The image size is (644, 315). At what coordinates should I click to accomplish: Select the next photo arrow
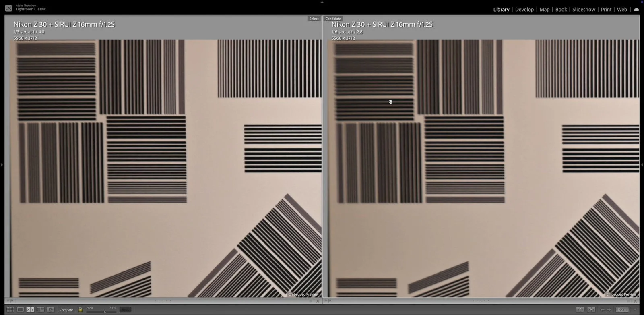coord(609,309)
